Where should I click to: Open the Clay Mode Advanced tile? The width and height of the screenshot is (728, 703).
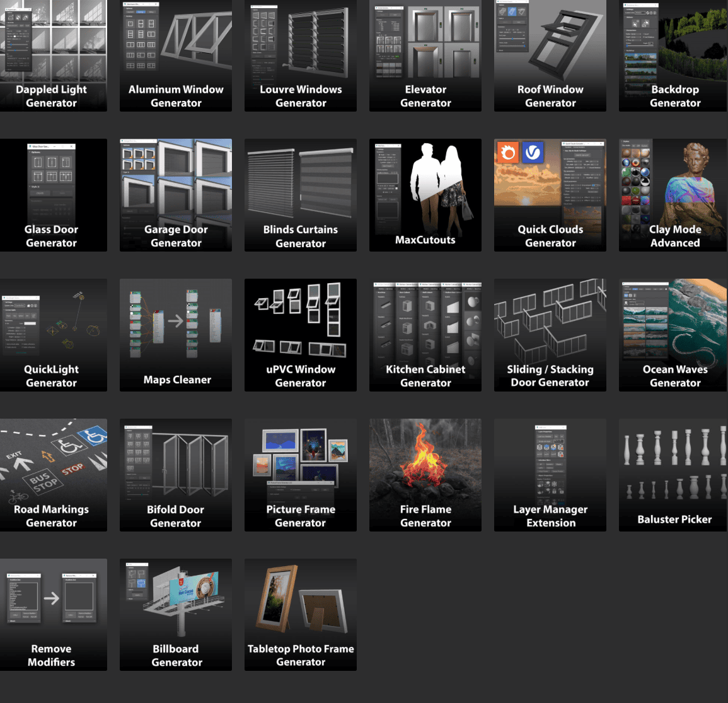pos(673,195)
